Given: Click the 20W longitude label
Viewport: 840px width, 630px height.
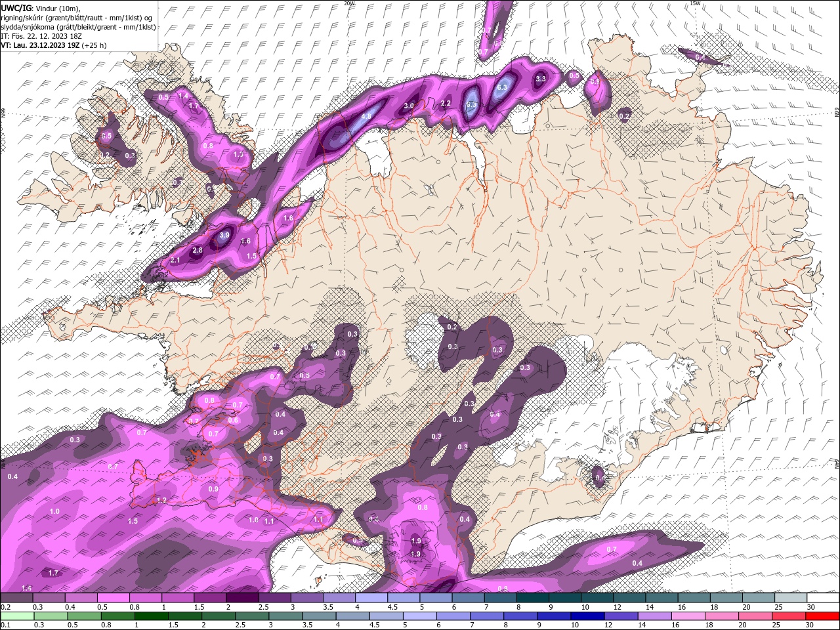Looking at the screenshot, I should 350,3.
